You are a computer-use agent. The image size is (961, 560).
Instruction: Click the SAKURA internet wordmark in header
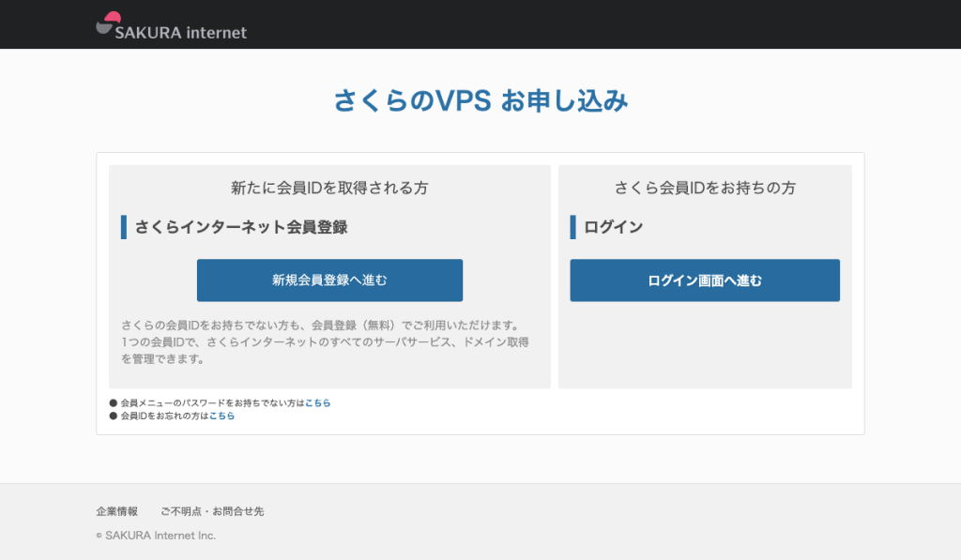click(x=180, y=33)
